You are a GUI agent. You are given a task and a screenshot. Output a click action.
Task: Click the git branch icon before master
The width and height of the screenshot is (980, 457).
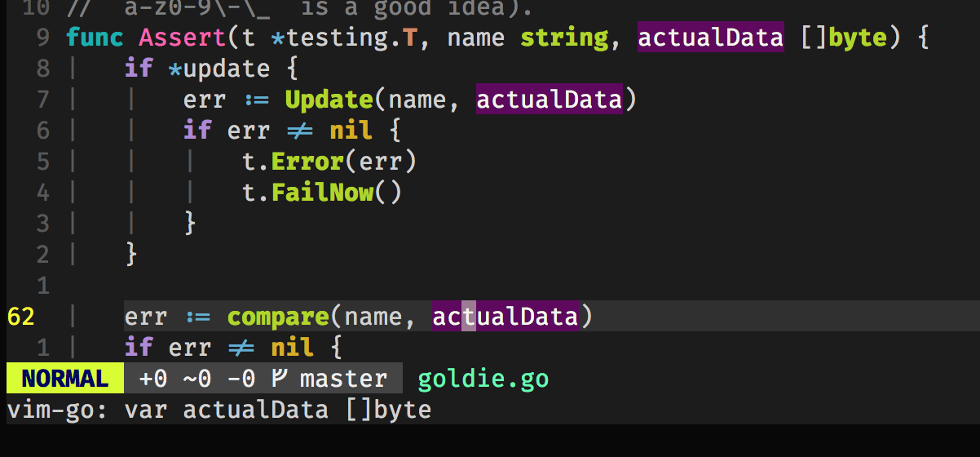click(280, 379)
